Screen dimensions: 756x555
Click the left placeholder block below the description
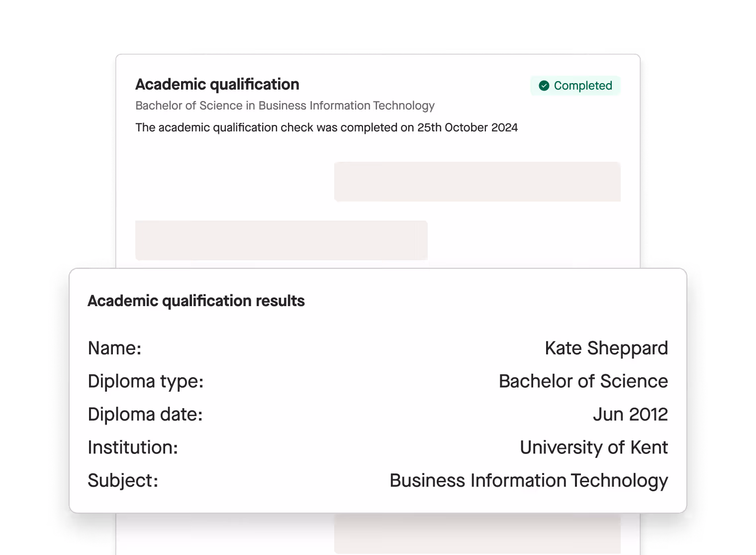click(281, 240)
